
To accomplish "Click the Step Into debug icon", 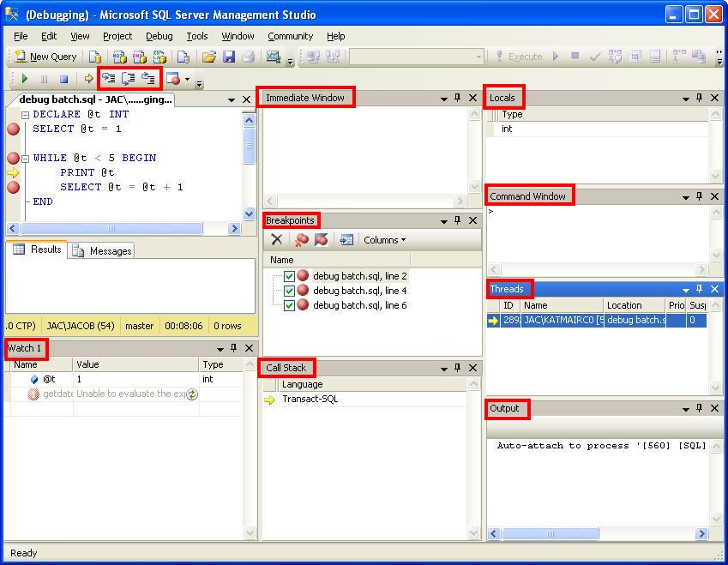I will (109, 78).
